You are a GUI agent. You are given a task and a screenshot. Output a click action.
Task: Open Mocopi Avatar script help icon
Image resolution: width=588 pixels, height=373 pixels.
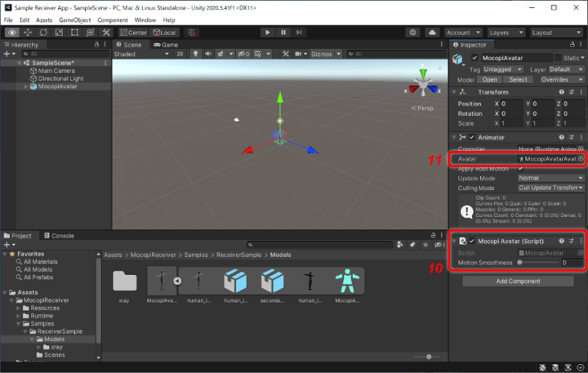pos(561,241)
